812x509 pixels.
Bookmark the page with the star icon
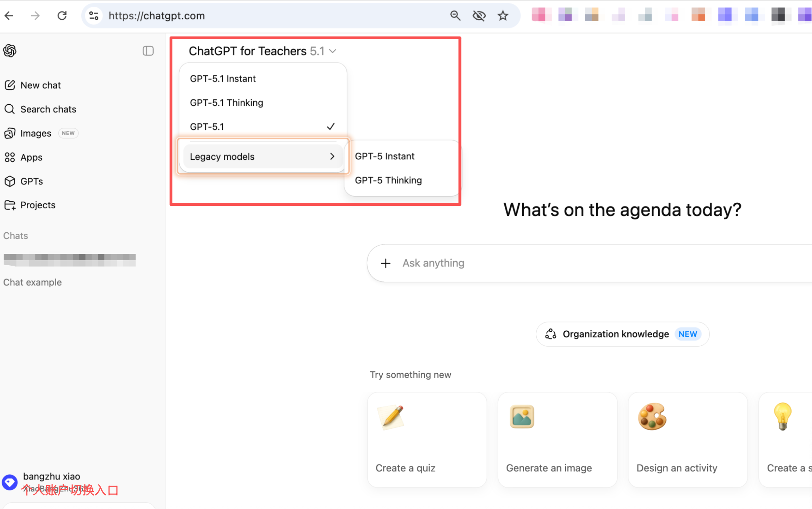pos(503,16)
